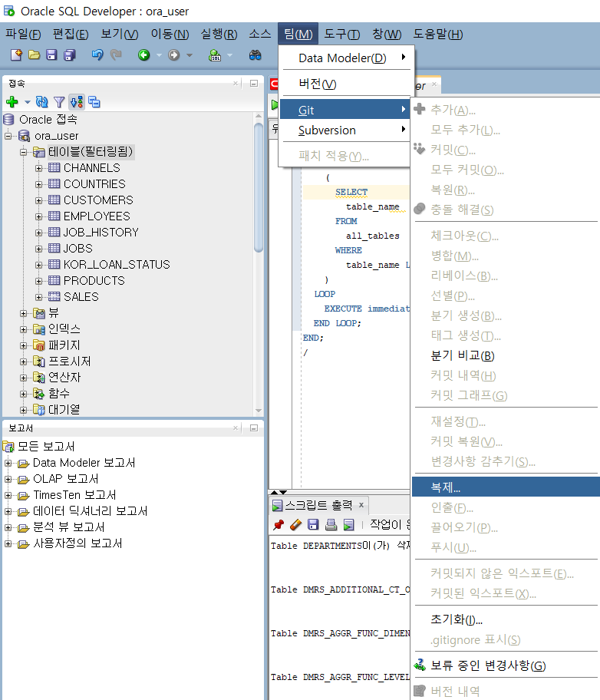Screen dimensions: 600x700
Task: Click the Redo toolbar icon
Action: (116, 55)
